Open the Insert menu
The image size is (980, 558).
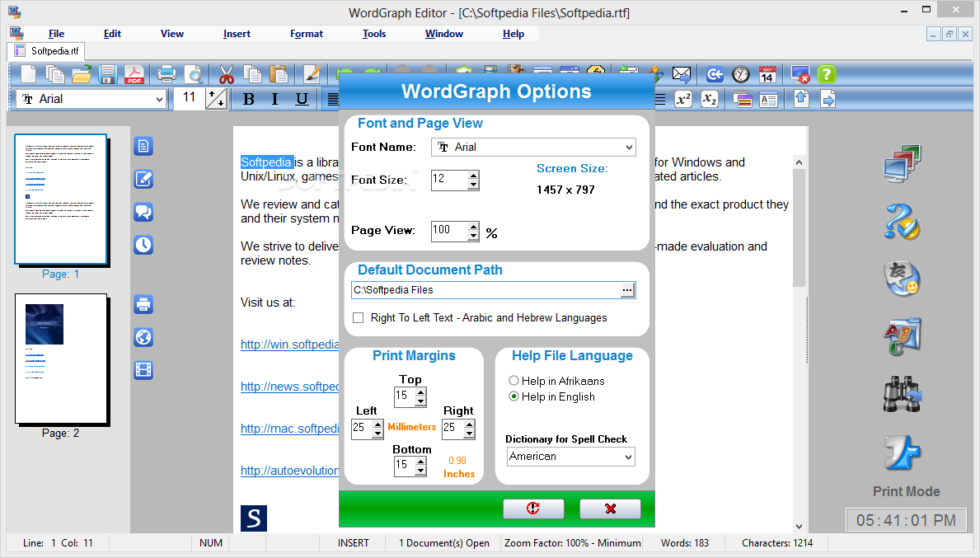tap(237, 34)
